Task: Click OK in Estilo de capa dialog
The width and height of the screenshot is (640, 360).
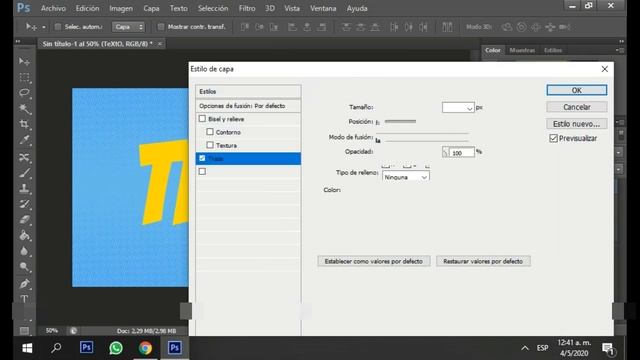Action: 577,90
